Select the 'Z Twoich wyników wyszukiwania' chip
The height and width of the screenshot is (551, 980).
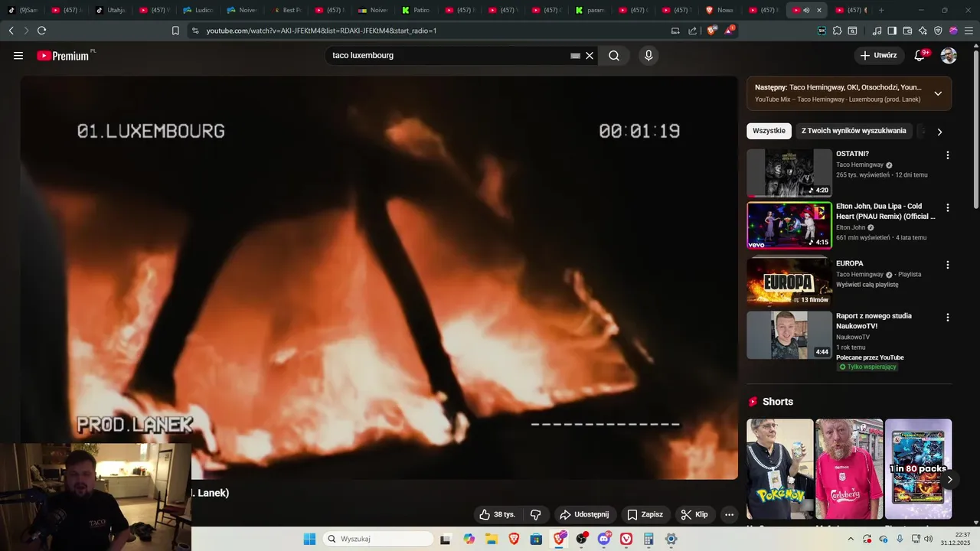[854, 131]
